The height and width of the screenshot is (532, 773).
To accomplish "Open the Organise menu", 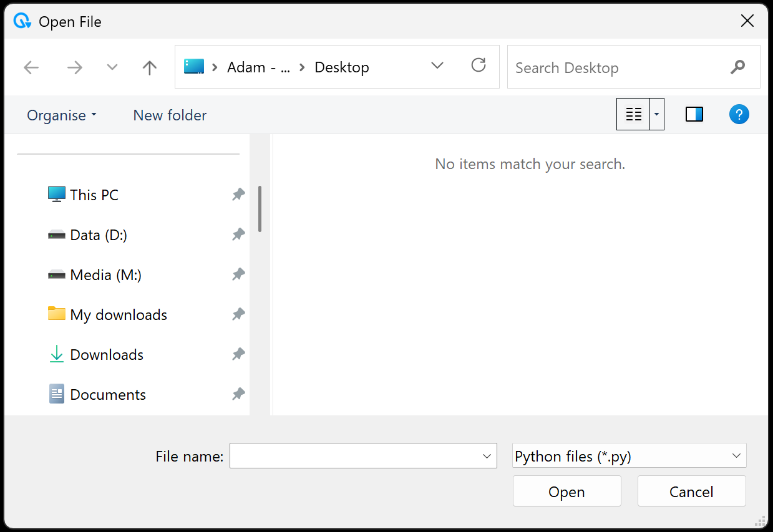I will [x=62, y=115].
